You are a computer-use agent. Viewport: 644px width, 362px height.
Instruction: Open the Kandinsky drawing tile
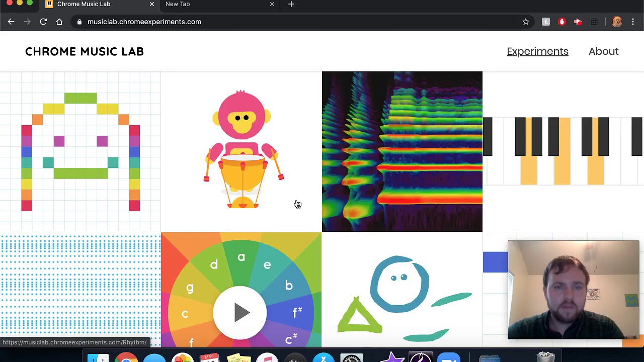coord(402,290)
